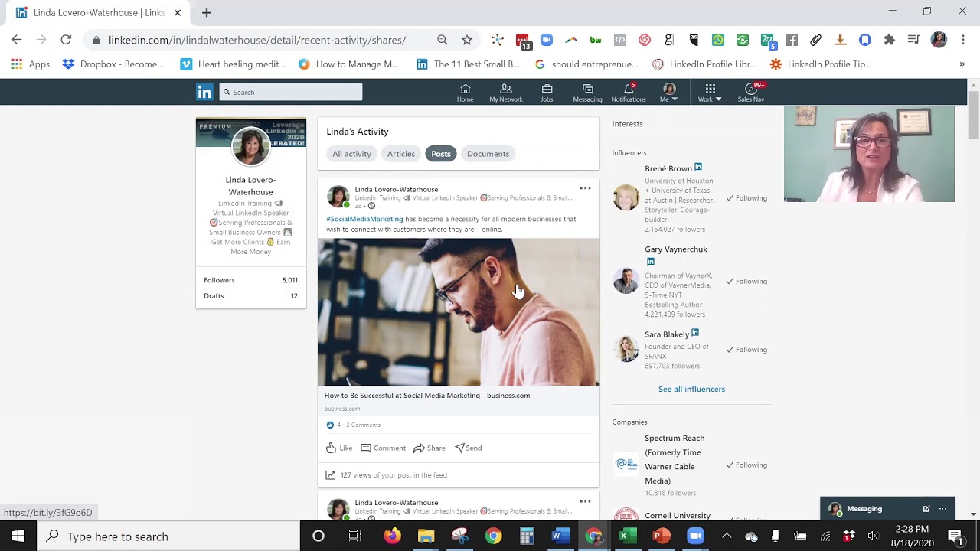Select the Articles filter
Screen dimensions: 980x551
400,154
